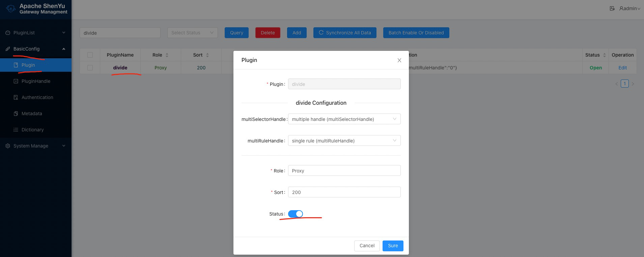Open the multiRuleHandle dropdown

pyautogui.click(x=344, y=140)
